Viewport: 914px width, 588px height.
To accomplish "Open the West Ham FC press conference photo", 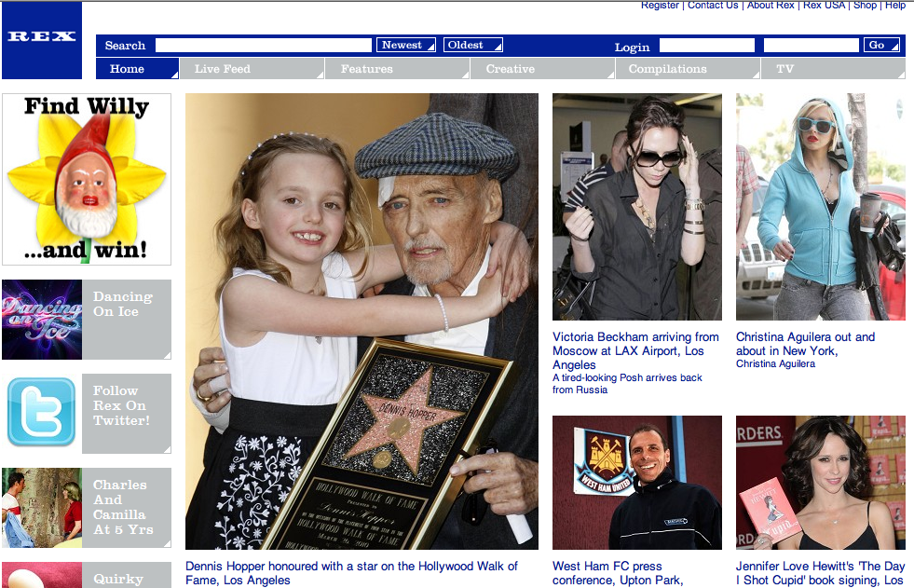I will (637, 483).
